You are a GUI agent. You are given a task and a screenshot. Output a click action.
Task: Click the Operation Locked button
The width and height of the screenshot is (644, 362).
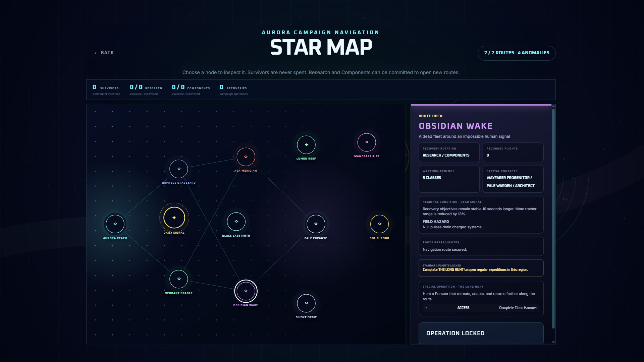[481, 333]
